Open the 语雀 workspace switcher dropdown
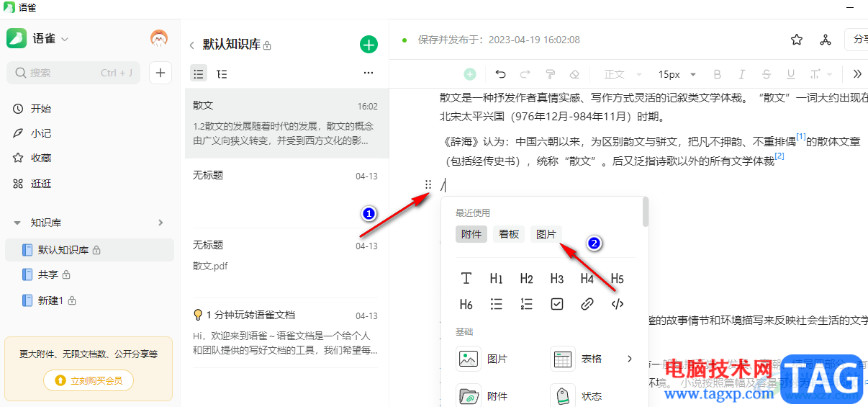The image size is (868, 407). pos(50,39)
